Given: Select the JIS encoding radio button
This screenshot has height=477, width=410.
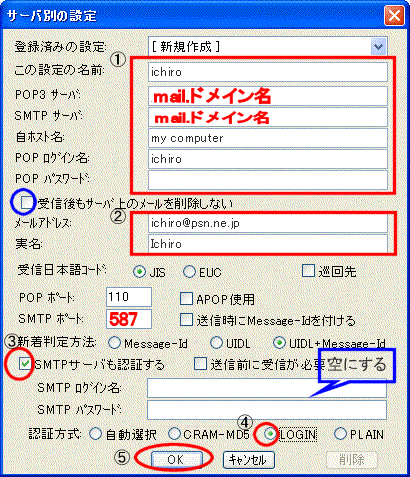Looking at the screenshot, I should [x=139, y=272].
